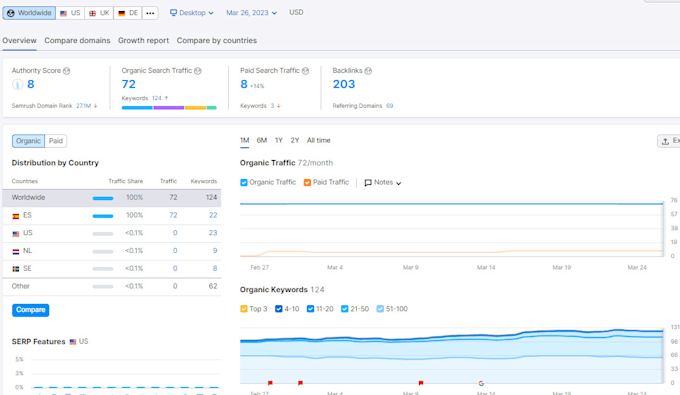Click info icon beside Authority Score

66,71
